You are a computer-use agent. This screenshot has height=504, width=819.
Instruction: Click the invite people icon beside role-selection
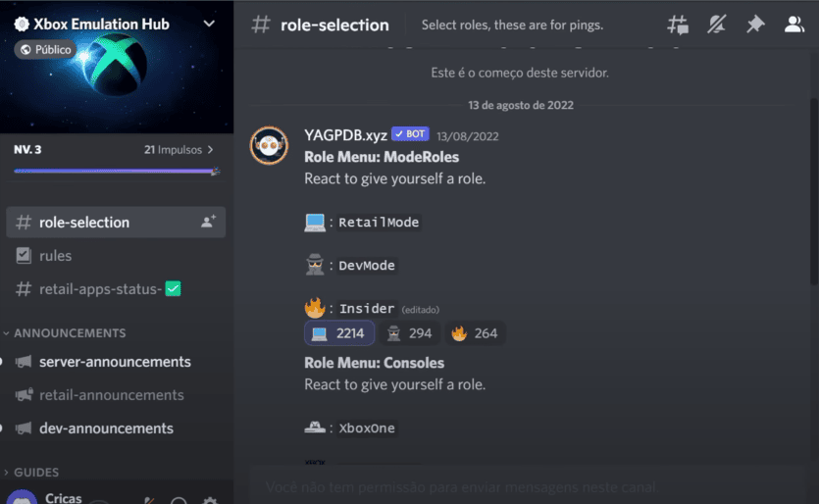point(208,223)
